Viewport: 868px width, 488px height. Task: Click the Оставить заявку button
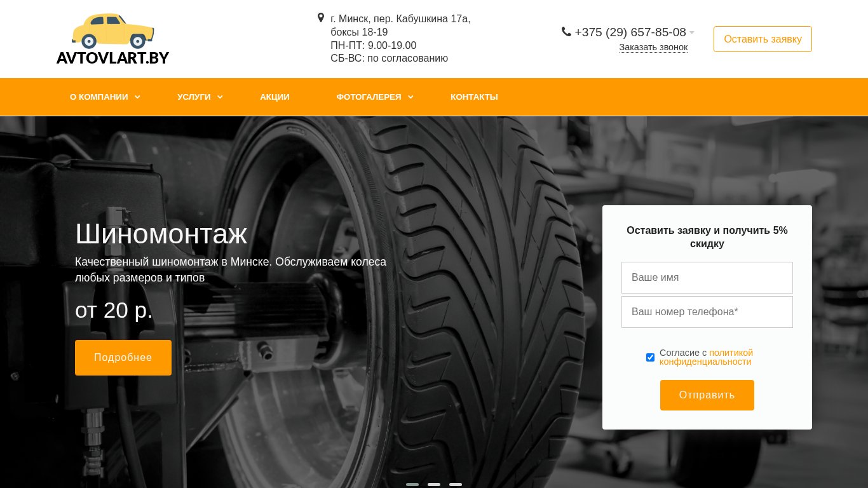tap(763, 39)
